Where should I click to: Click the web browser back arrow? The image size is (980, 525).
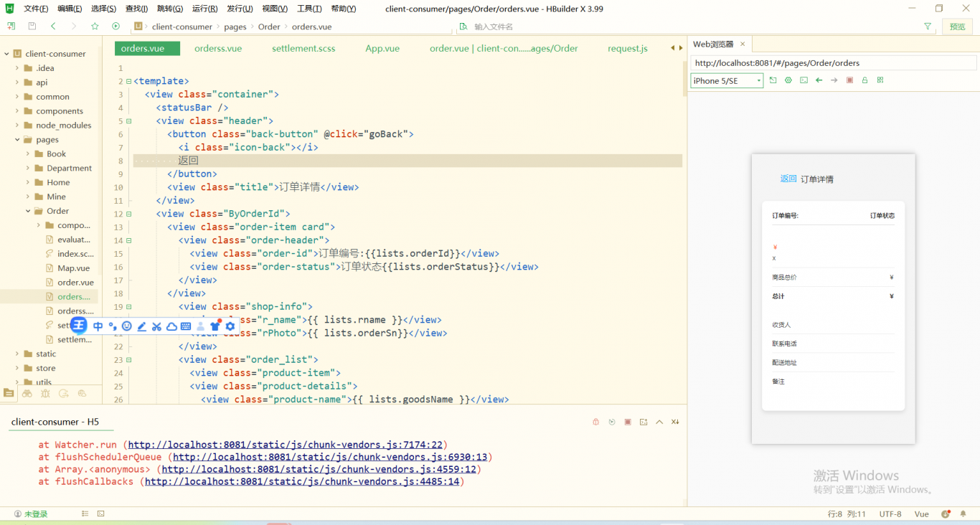819,80
